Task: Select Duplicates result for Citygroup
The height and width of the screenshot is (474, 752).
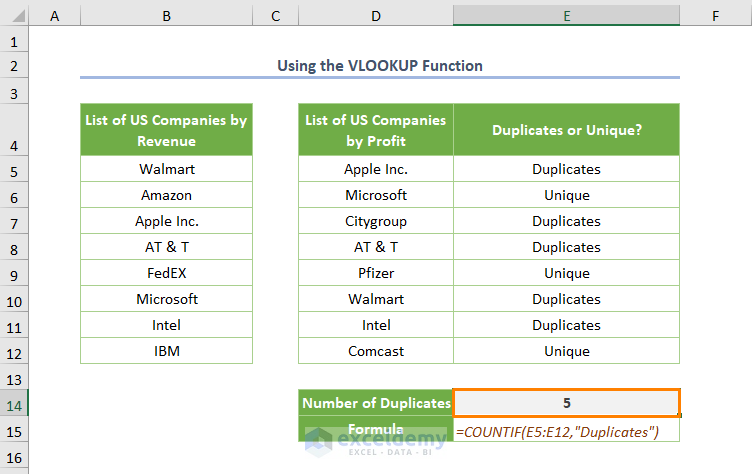Action: point(566,221)
